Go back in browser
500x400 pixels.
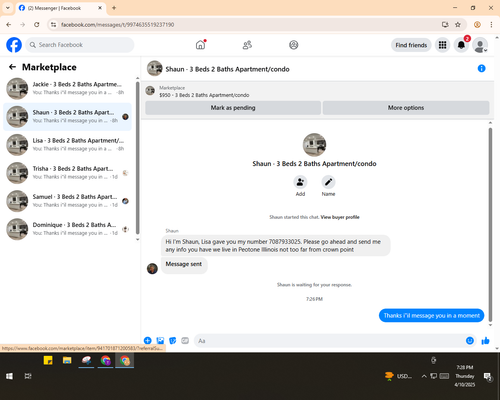[9, 25]
